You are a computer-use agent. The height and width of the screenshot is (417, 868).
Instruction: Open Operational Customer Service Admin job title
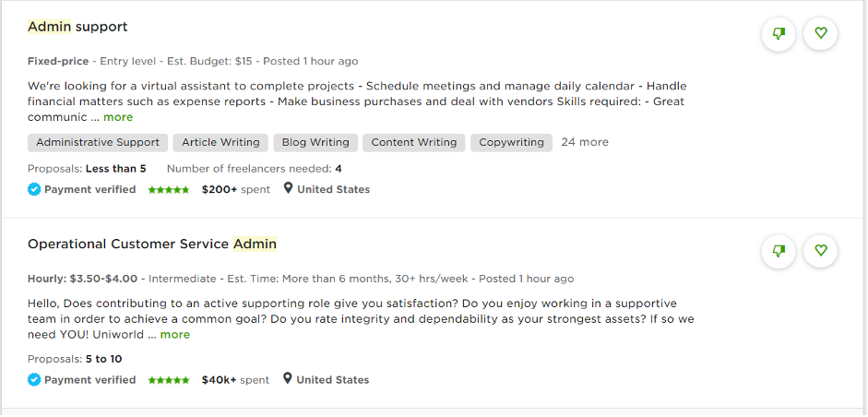152,244
